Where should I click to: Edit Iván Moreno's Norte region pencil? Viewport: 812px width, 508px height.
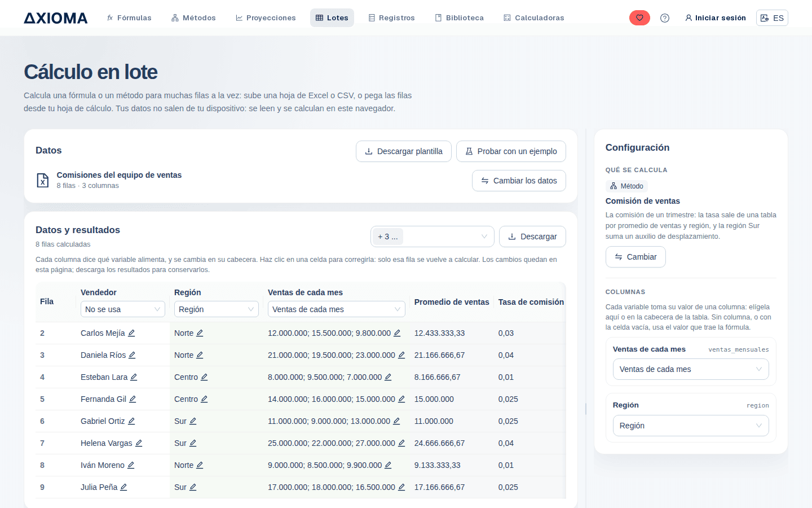point(200,465)
